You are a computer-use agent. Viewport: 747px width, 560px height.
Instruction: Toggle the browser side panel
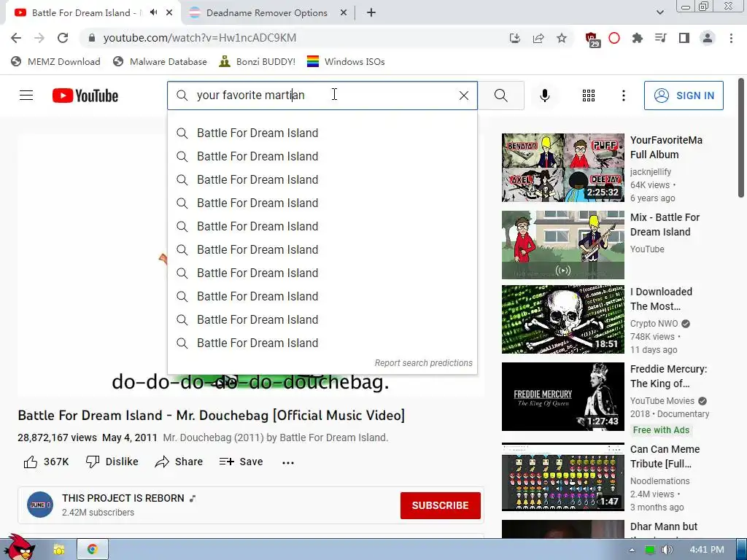click(x=684, y=38)
